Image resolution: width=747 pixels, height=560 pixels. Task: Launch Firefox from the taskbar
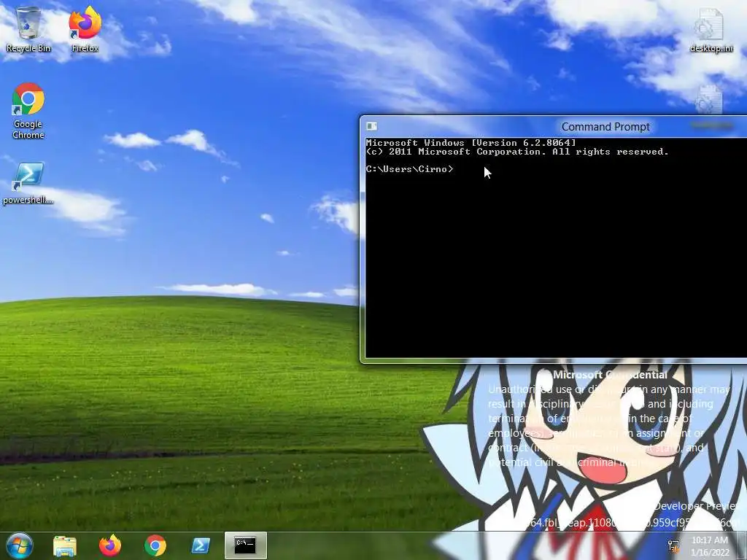coord(110,545)
